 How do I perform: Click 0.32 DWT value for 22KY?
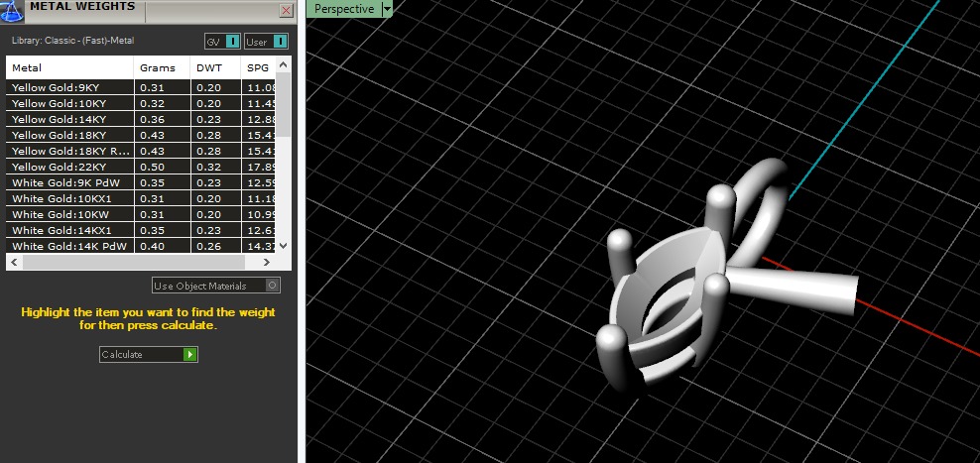pyautogui.click(x=208, y=167)
